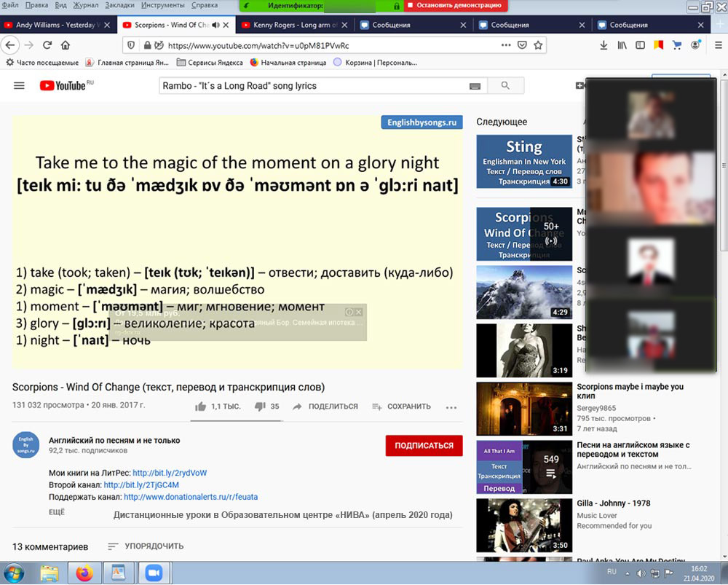Save the video with СОХРАНИТЬ
The height and width of the screenshot is (585, 728).
pyautogui.click(x=402, y=407)
